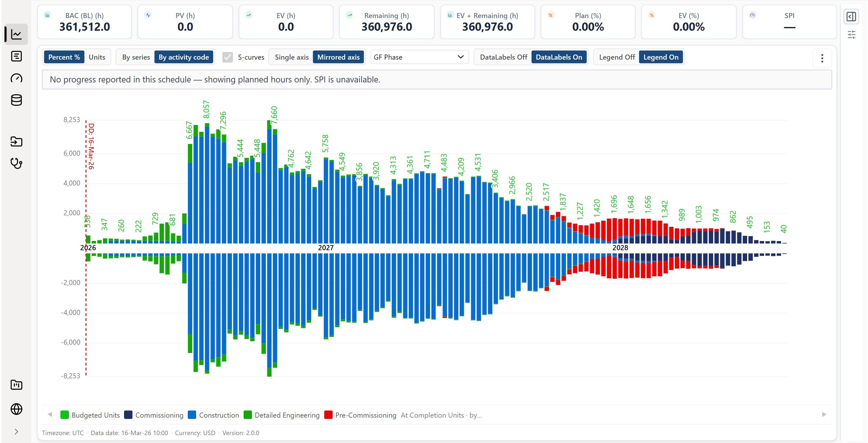Screen dimensions: 868x443
Task: Toggle Commissioning legend swatch
Action: [x=128, y=415]
